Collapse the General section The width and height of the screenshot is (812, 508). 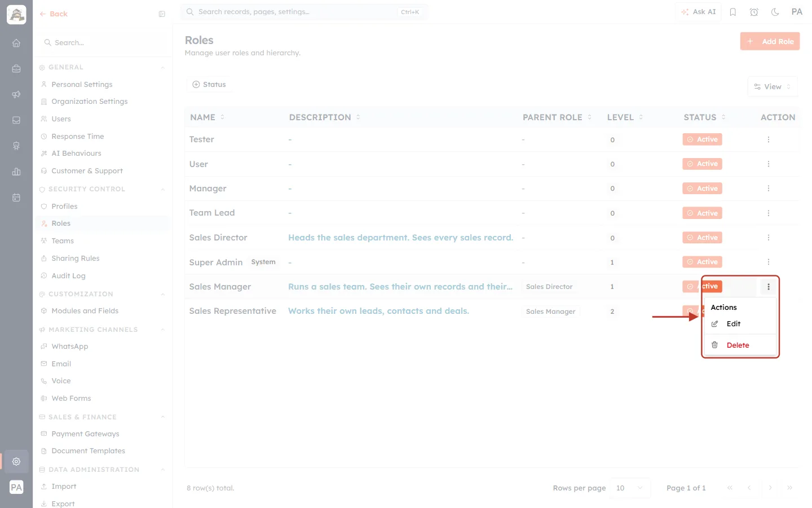point(162,68)
